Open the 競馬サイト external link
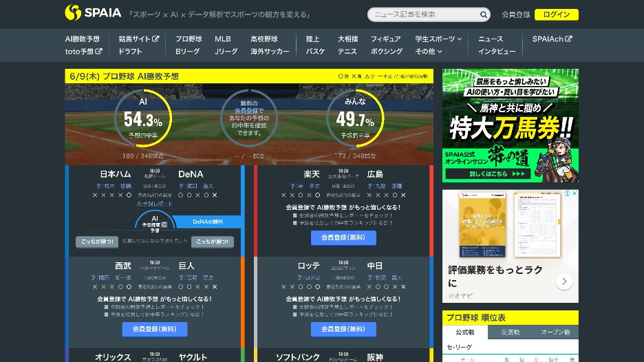Viewport: 644px width, 362px height. click(x=138, y=39)
